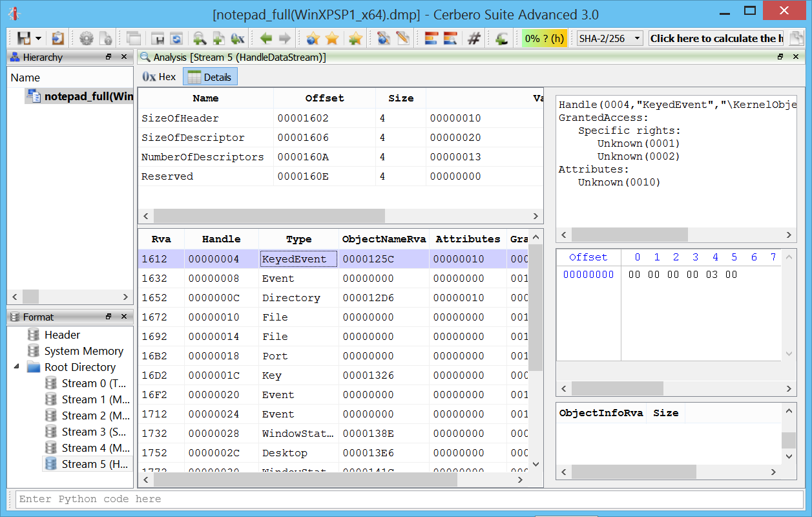Screen dimensions: 812x517
Task: Click the Name column header in upper table
Action: [x=206, y=98]
